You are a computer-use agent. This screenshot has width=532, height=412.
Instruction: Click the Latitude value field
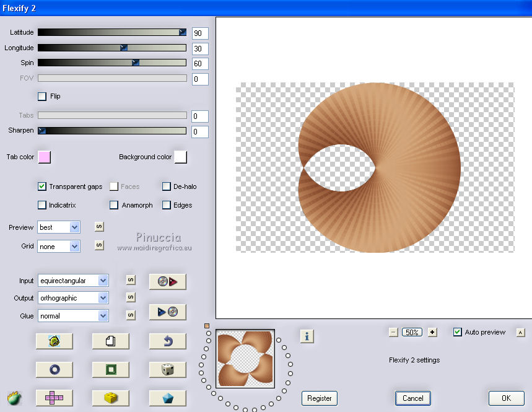200,33
